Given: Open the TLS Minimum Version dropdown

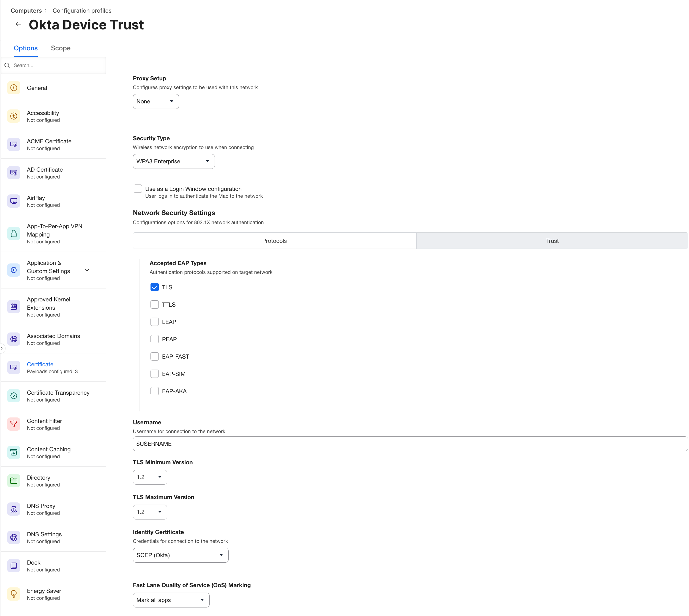Looking at the screenshot, I should (150, 477).
